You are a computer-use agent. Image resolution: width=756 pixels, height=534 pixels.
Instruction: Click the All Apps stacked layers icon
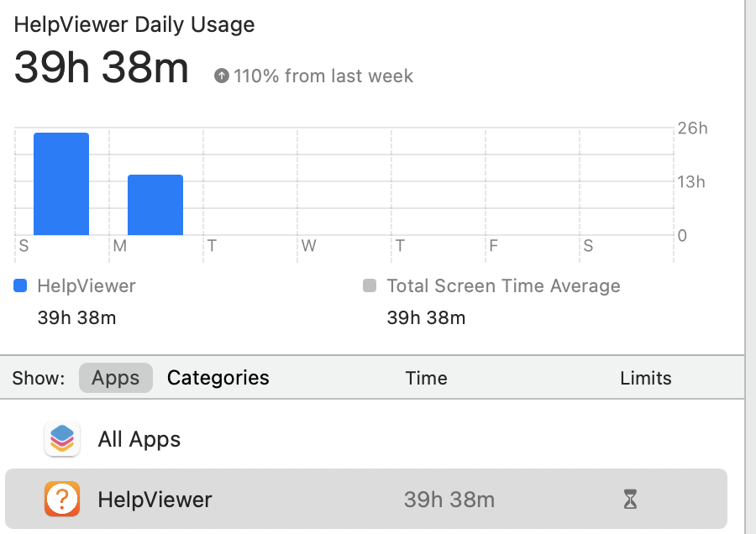click(62, 438)
